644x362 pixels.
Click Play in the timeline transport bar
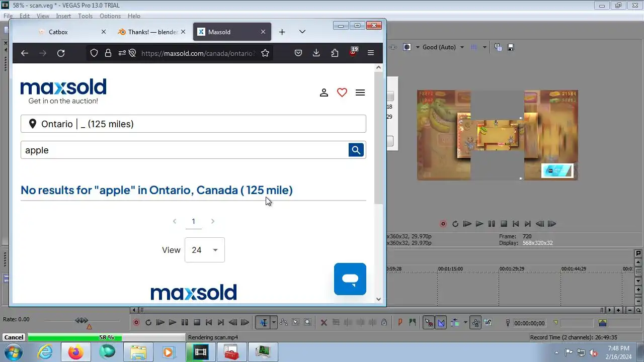pos(173,323)
